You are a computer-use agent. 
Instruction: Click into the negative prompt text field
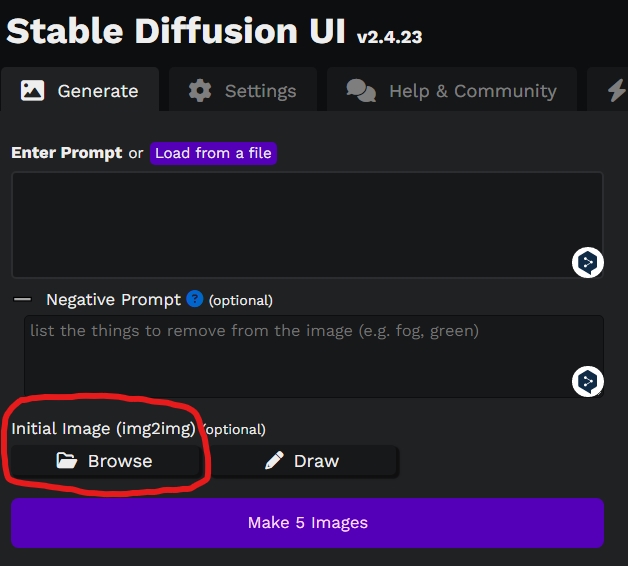pos(290,355)
